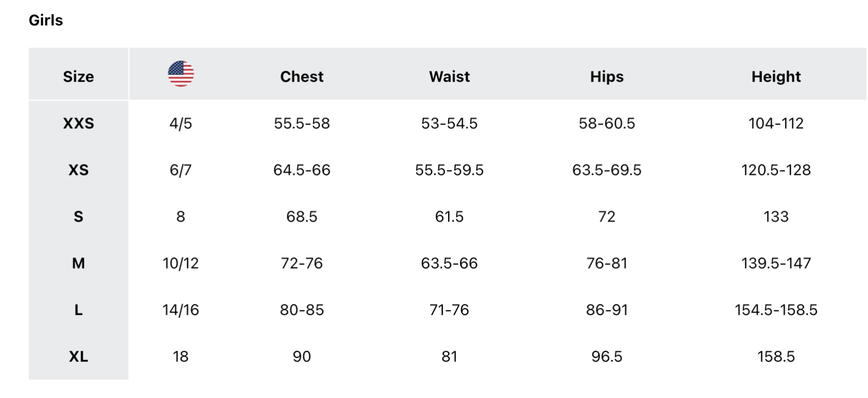Viewport: 868px width, 398px height.
Task: Click height value 104-112
Action: pos(776,123)
